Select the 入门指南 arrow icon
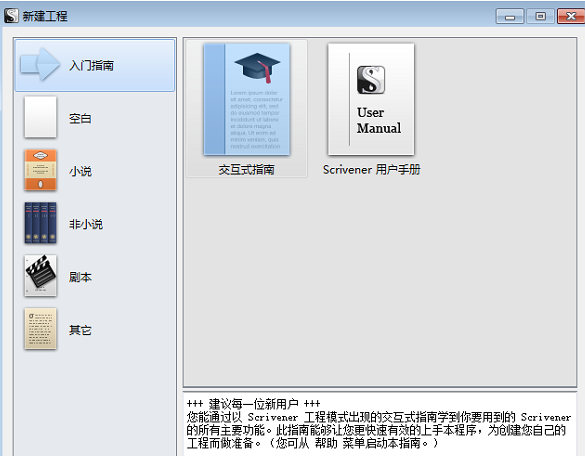Viewport: 585px width, 456px height. point(40,65)
